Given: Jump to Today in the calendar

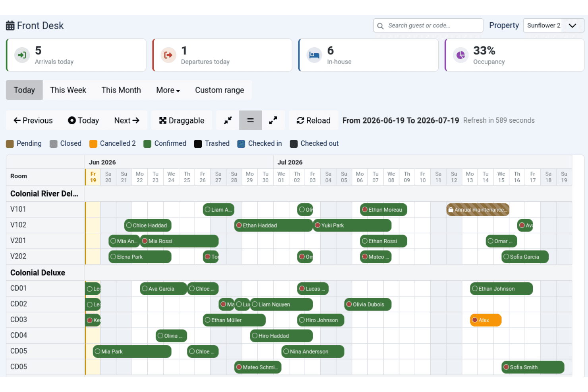Looking at the screenshot, I should coord(83,120).
